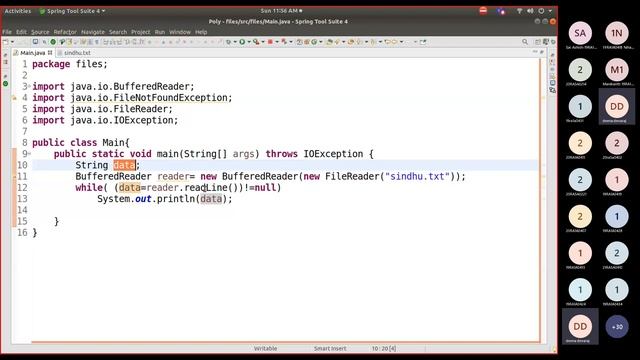The image size is (640, 360).
Task: Select the SA participant avatar
Action: tap(580, 33)
